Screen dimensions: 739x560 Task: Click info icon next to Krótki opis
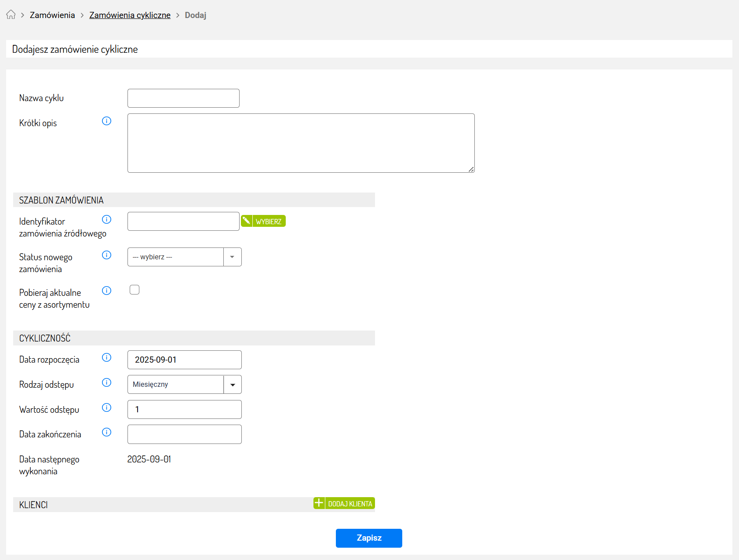click(106, 121)
